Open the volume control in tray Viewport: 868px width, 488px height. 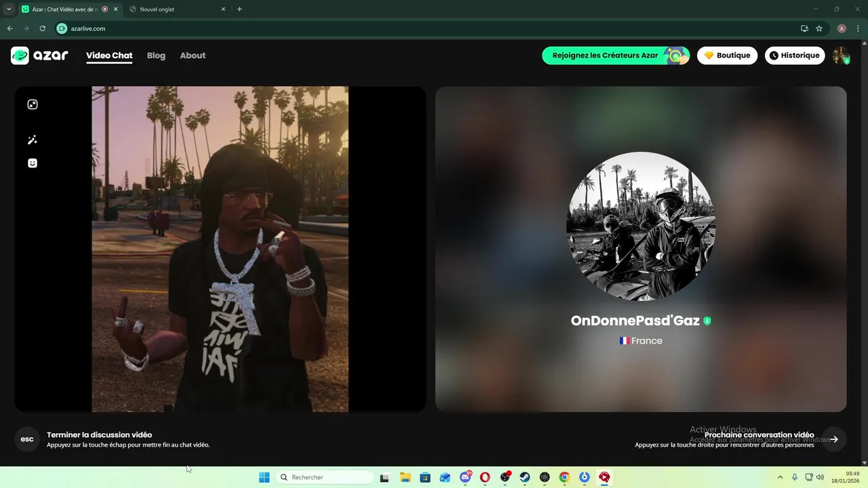click(820, 477)
